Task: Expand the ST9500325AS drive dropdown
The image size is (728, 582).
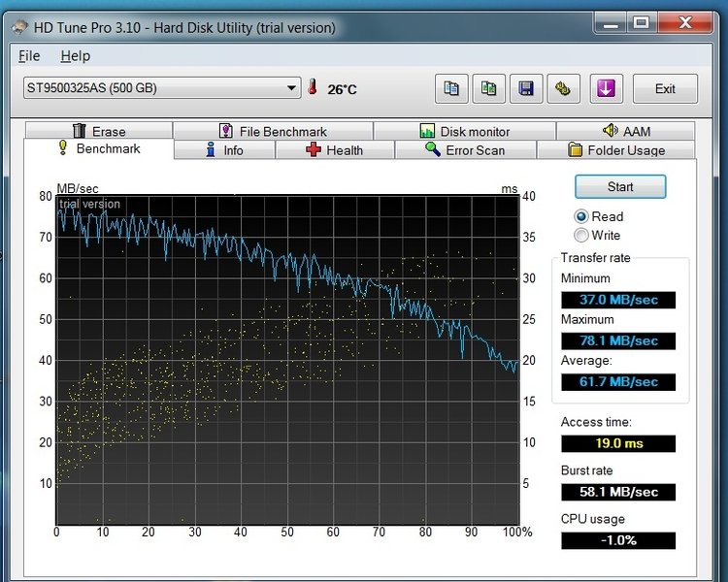Action: click(292, 88)
